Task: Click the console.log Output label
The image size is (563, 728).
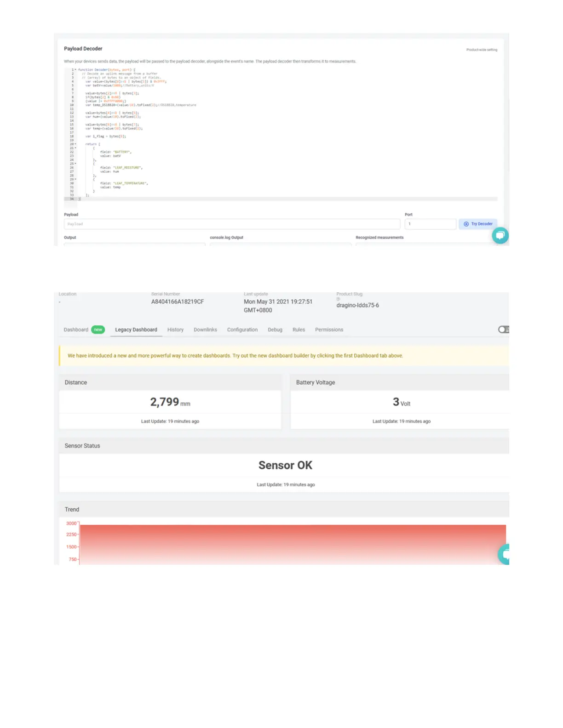Action: tap(226, 238)
